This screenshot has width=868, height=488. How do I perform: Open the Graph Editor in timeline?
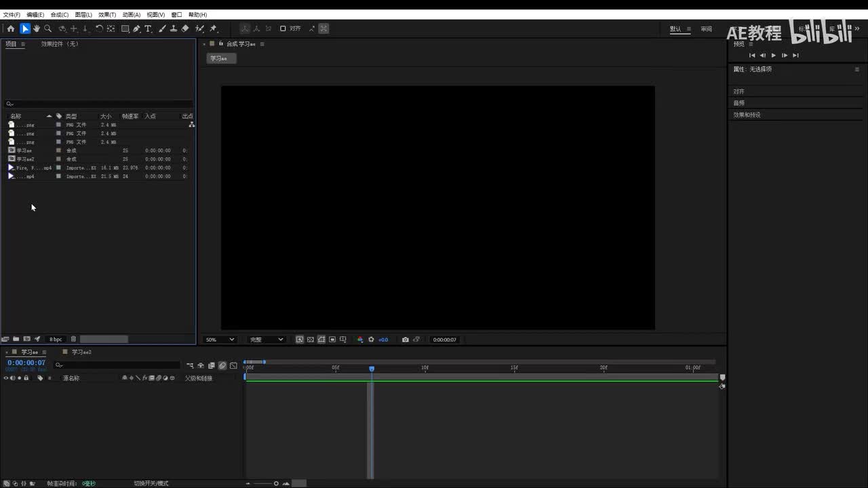tap(233, 365)
